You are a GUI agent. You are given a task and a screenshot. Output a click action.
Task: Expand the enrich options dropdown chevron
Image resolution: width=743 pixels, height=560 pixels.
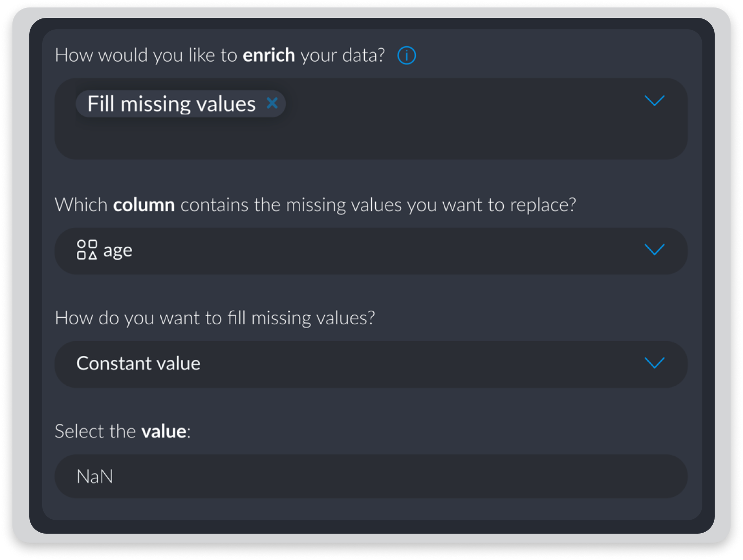pos(654,101)
